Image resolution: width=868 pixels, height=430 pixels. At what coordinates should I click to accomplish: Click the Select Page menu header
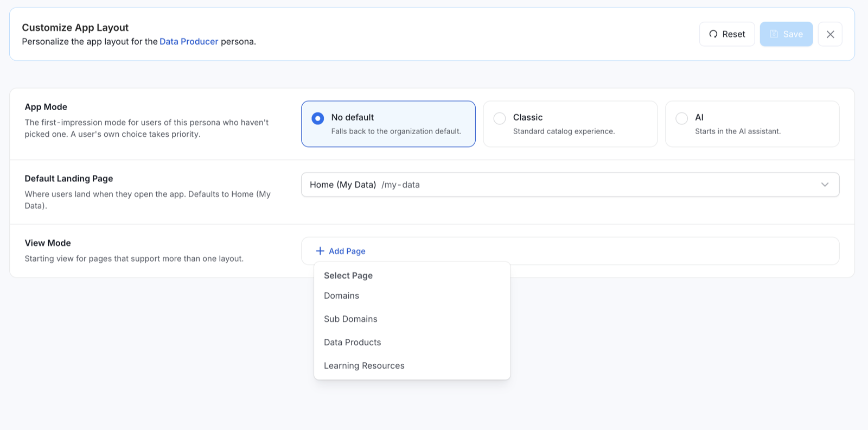[348, 276]
